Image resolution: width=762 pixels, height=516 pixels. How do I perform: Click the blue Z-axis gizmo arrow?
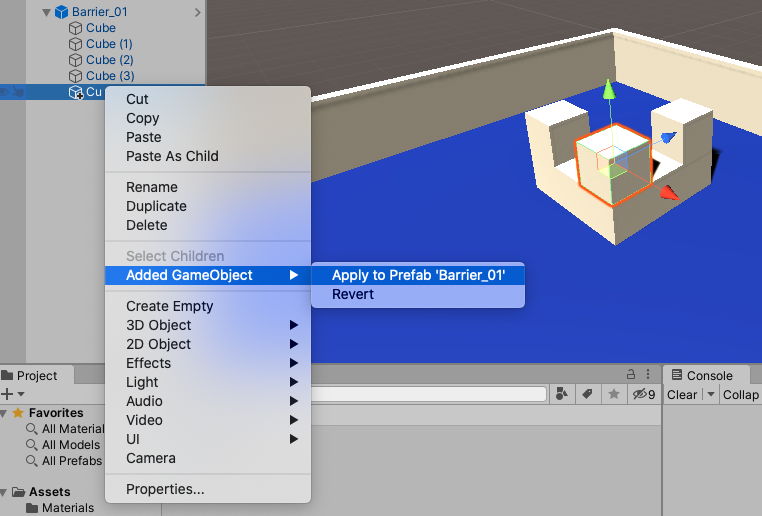(669, 138)
